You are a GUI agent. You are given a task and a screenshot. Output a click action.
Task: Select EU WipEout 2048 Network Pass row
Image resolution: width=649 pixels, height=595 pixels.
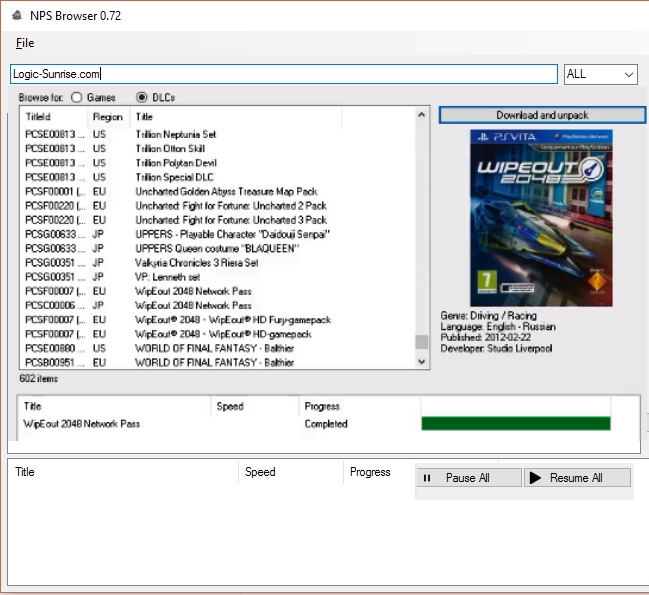point(218,291)
